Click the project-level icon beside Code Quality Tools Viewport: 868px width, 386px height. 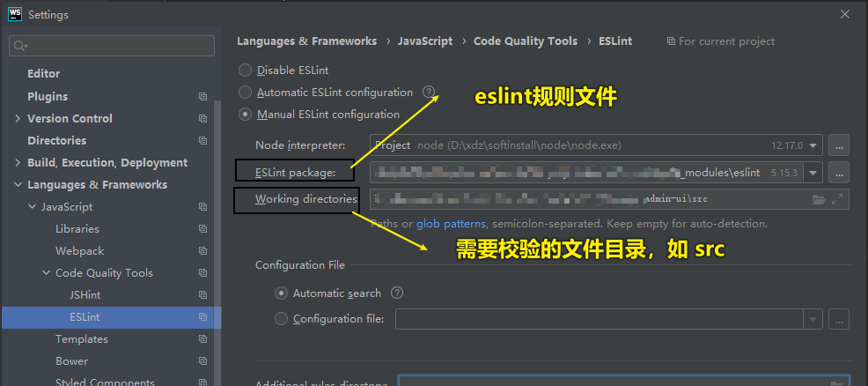pyautogui.click(x=203, y=273)
